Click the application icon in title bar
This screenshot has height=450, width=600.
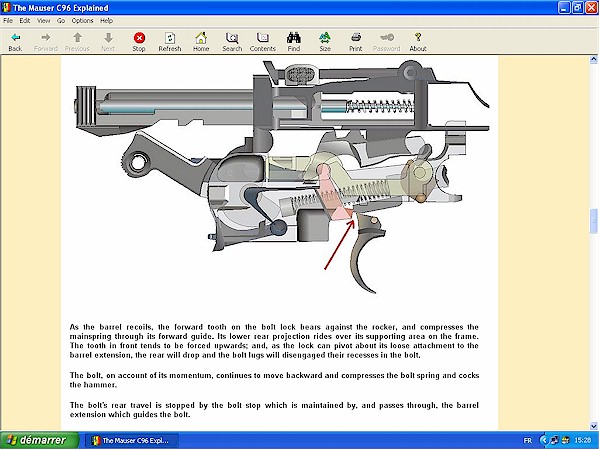click(x=7, y=8)
